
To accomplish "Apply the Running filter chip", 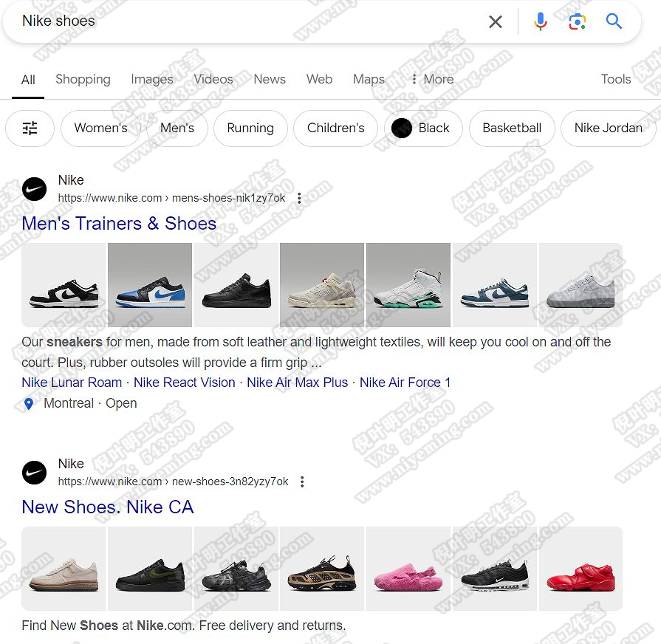I will [x=250, y=128].
